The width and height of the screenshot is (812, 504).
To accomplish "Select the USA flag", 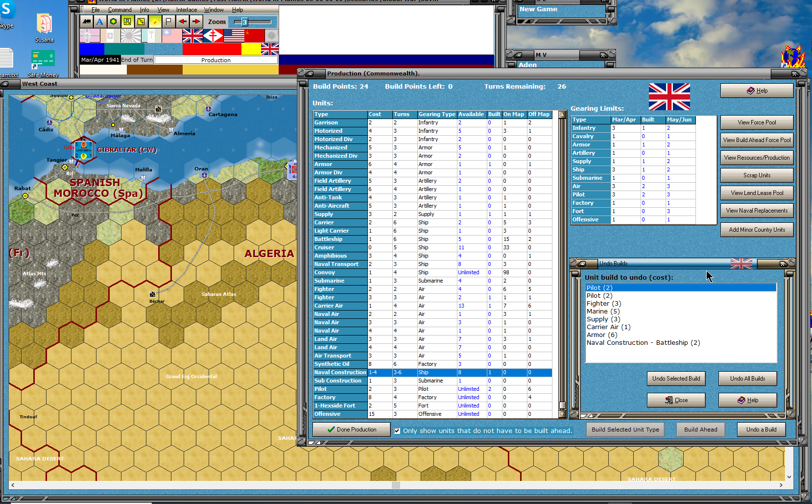I will click(x=234, y=36).
